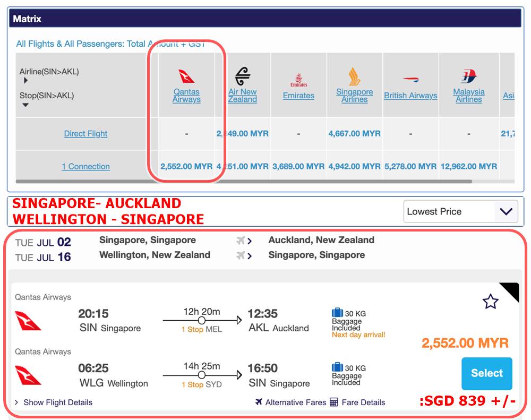Image resolution: width=531 pixels, height=420 pixels.
Task: Click the TUE JUL 16 date
Action: [x=43, y=257]
